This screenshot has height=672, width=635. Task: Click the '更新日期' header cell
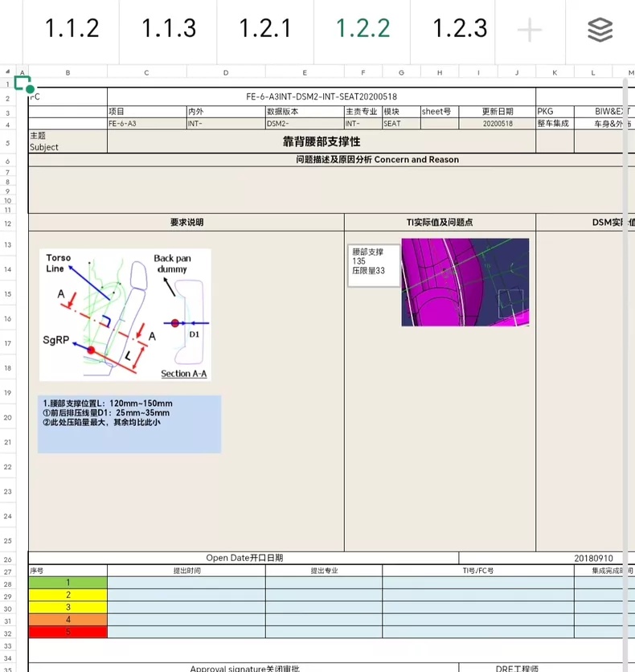point(497,112)
